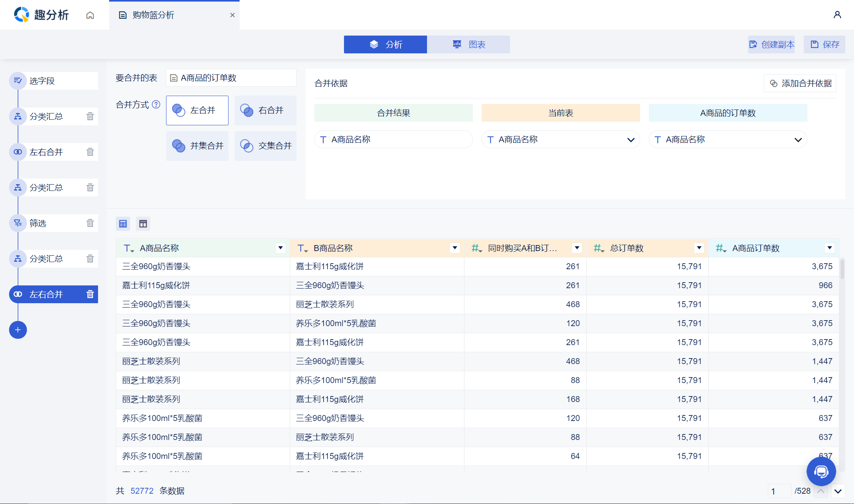Switch to first table view layout icon
Viewport: 854px width, 504px height.
coord(123,224)
